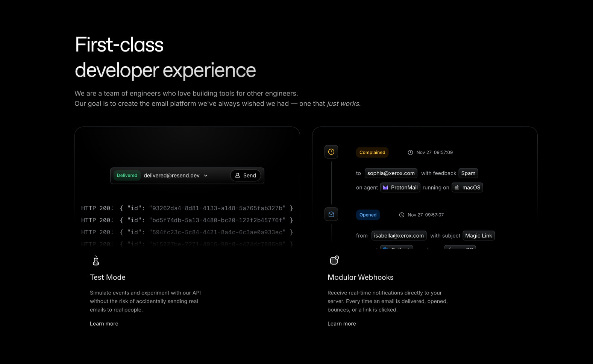Click the clock icon beside Nov 27 09:57:09
Screen dimensions: 593x364
pyautogui.click(x=410, y=152)
